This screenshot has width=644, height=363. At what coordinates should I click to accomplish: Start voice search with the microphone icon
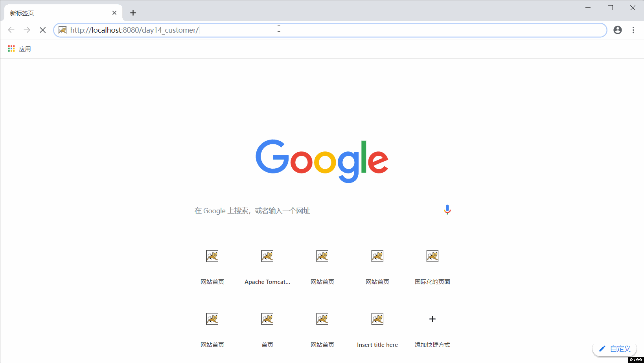pos(447,210)
